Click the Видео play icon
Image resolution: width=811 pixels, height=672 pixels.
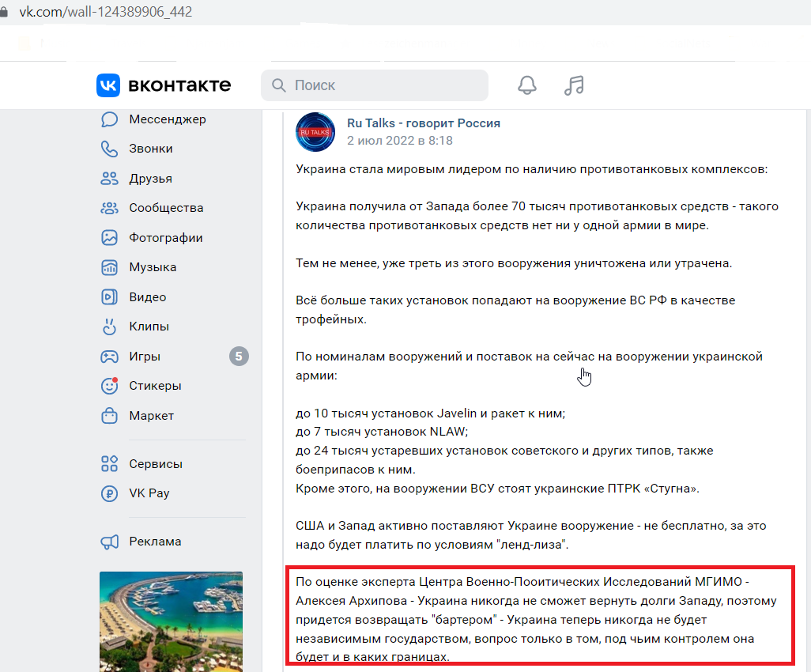click(109, 297)
